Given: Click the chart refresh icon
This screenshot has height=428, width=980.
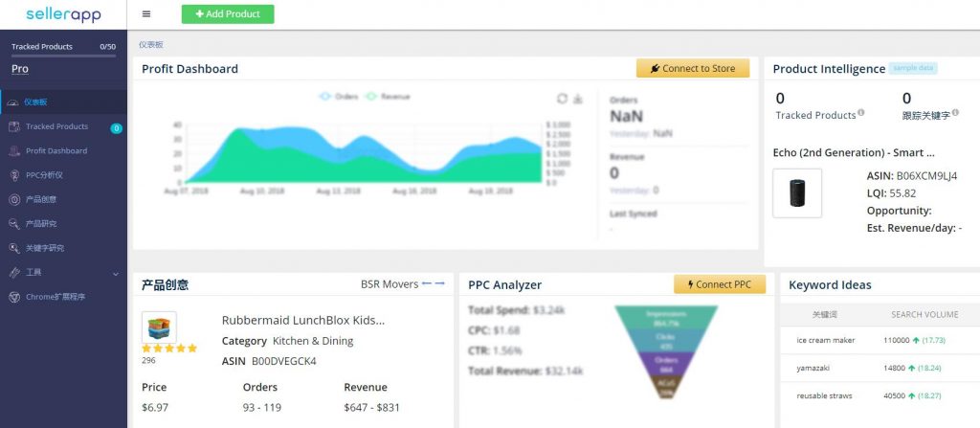Looking at the screenshot, I should 563,99.
